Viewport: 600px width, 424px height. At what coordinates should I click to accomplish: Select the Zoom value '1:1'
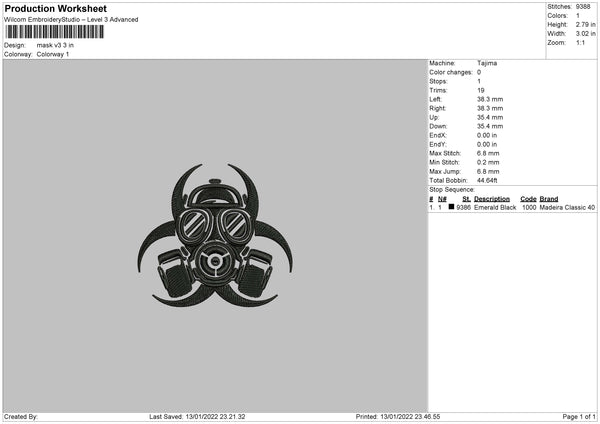580,43
